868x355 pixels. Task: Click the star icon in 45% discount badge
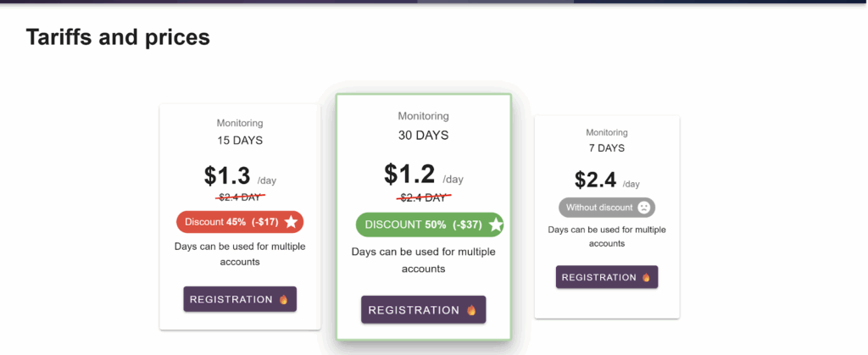tap(291, 222)
